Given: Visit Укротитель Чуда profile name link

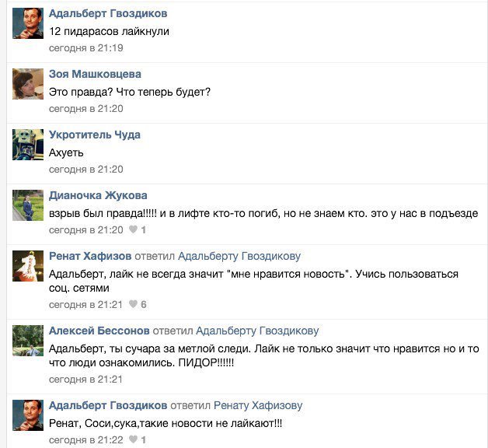Looking at the screenshot, I should point(95,135).
